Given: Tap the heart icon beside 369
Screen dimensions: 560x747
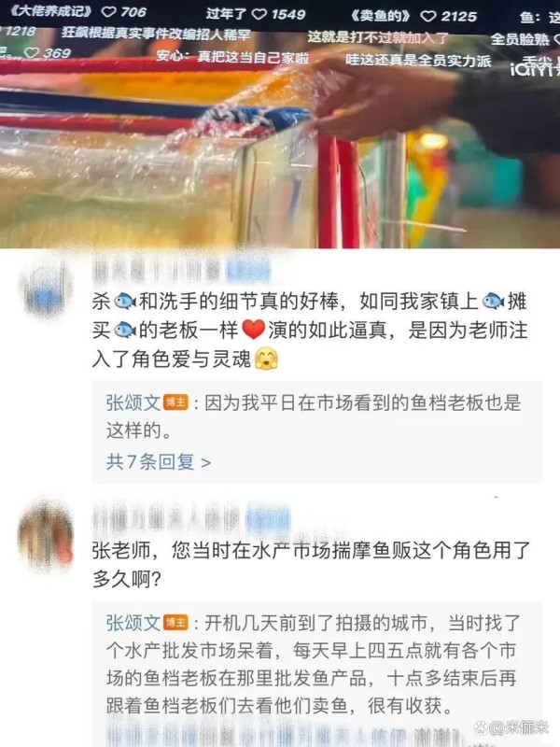Looking at the screenshot, I should [x=32, y=52].
